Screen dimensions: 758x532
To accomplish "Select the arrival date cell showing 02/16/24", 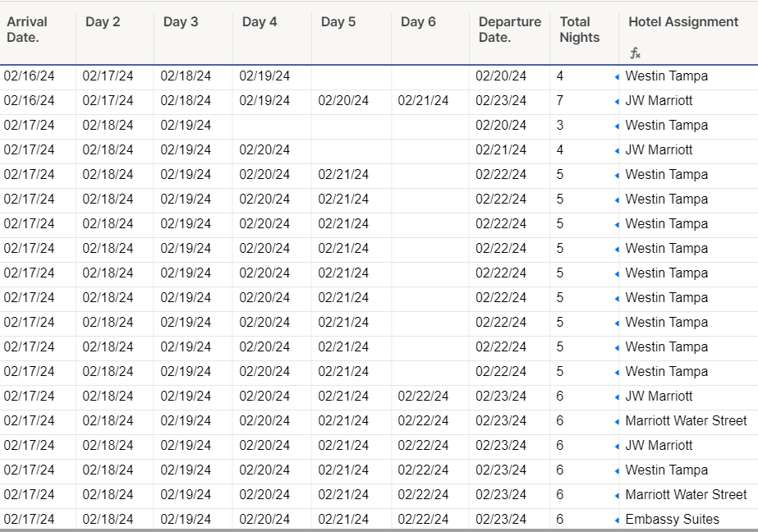I will pyautogui.click(x=30, y=76).
